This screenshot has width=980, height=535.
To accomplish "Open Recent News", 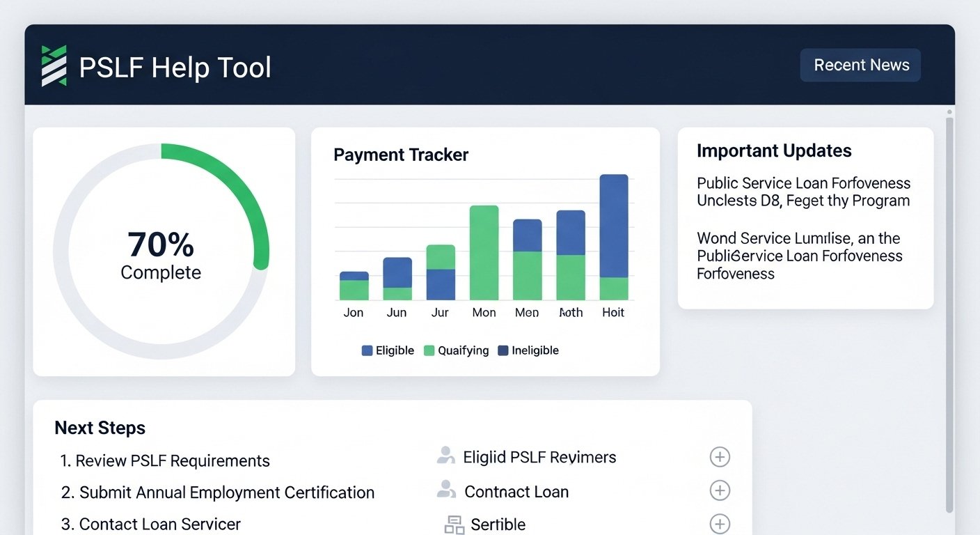I will [x=860, y=65].
